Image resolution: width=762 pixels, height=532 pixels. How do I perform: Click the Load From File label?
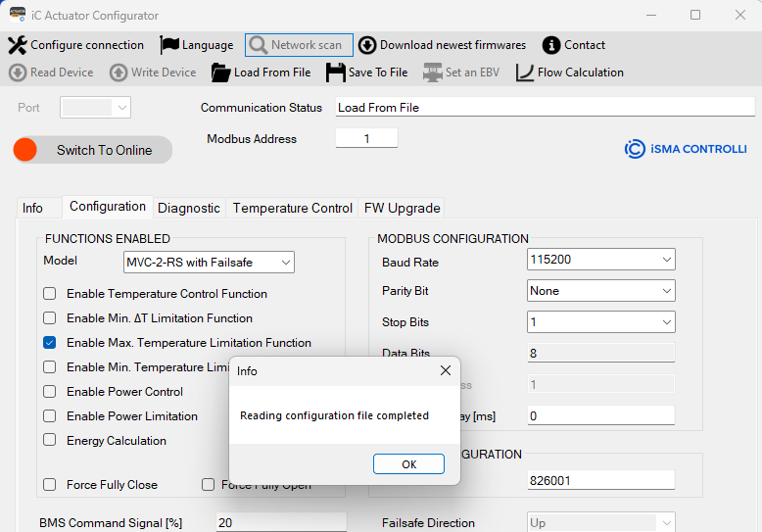272,73
